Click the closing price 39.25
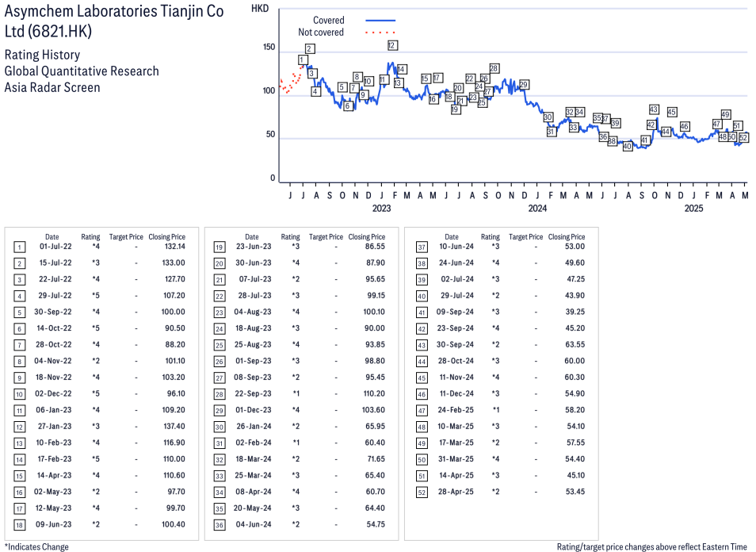This screenshot has width=756, height=552. tap(575, 312)
